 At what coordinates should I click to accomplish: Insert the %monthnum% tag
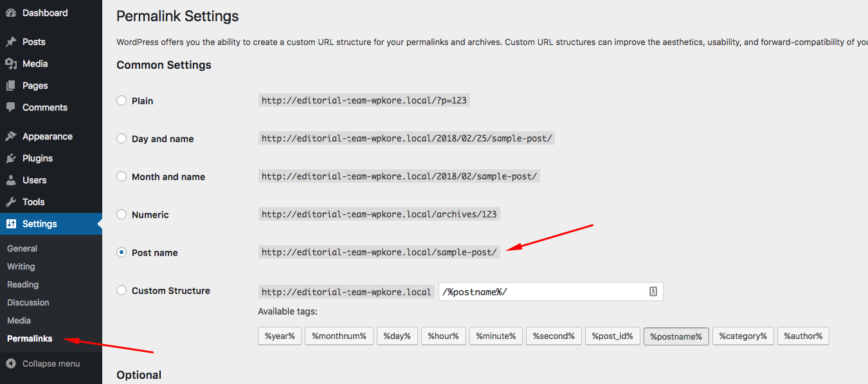339,336
